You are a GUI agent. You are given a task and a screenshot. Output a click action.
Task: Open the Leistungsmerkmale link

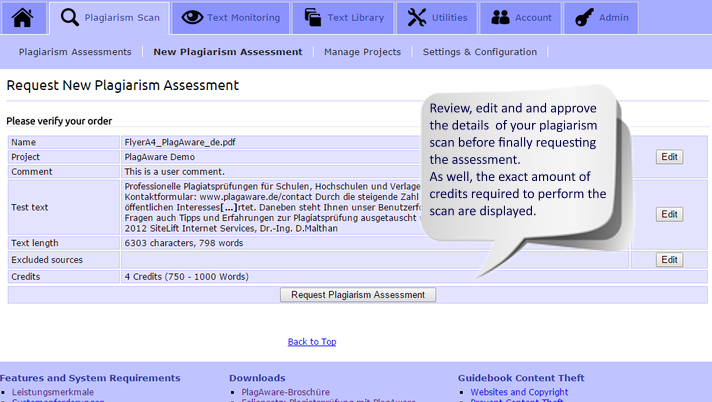(x=53, y=392)
